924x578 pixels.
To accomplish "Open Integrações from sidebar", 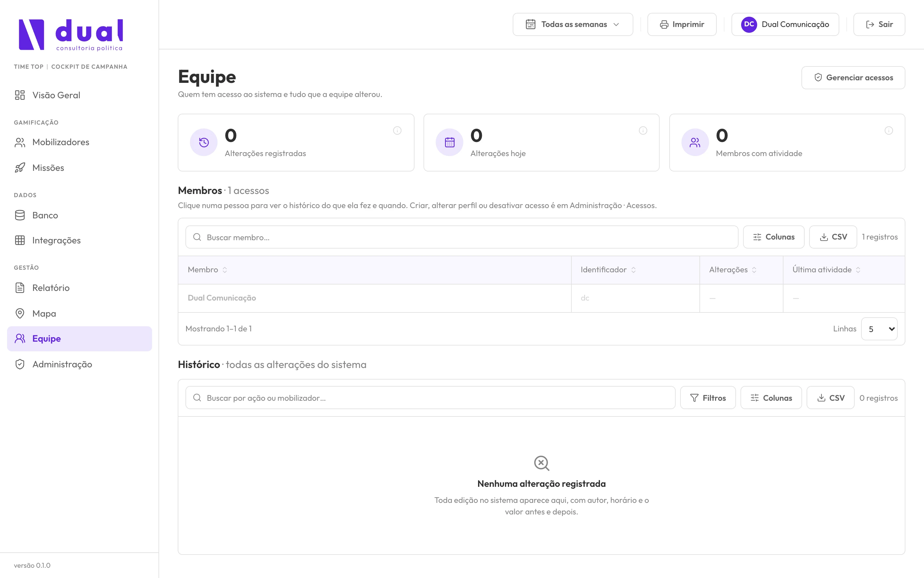I will tap(80, 241).
